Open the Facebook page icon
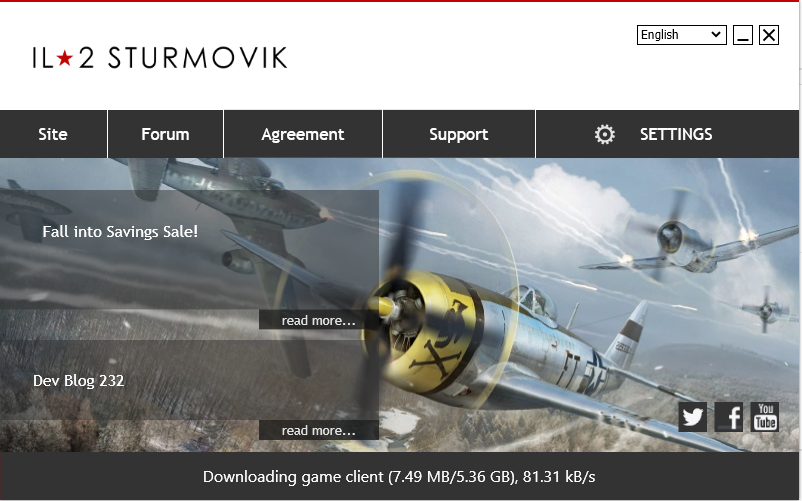 [729, 417]
